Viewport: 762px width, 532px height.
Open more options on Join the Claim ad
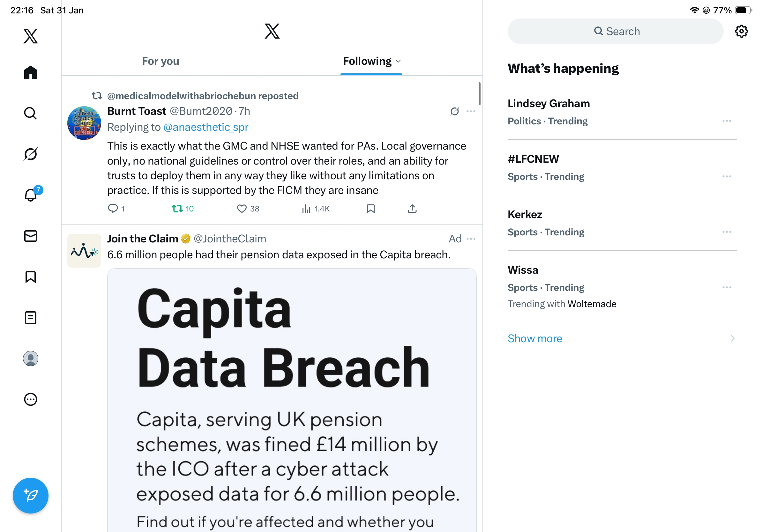tap(471, 239)
